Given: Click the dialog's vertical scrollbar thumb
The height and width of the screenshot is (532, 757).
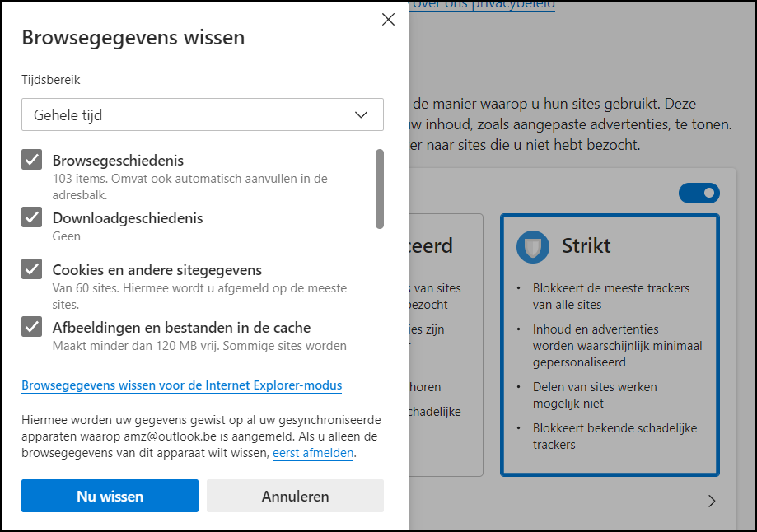Looking at the screenshot, I should tap(379, 188).
